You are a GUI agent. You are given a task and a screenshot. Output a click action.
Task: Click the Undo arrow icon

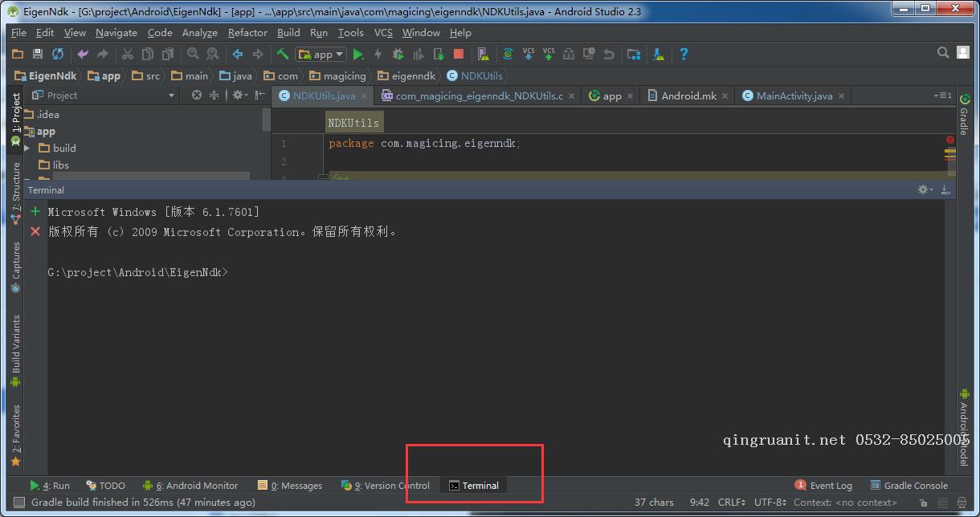pyautogui.click(x=83, y=54)
